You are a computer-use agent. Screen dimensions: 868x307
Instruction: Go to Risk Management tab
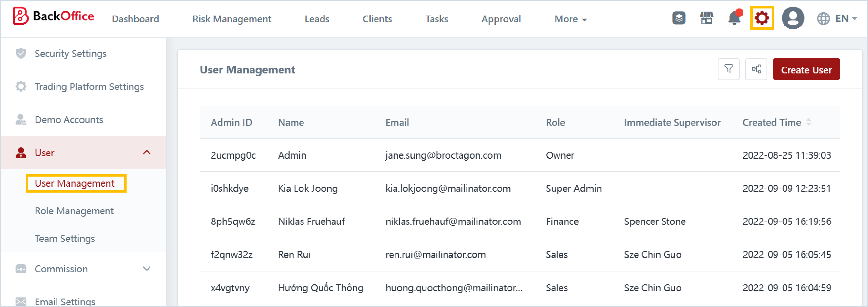[x=231, y=19]
